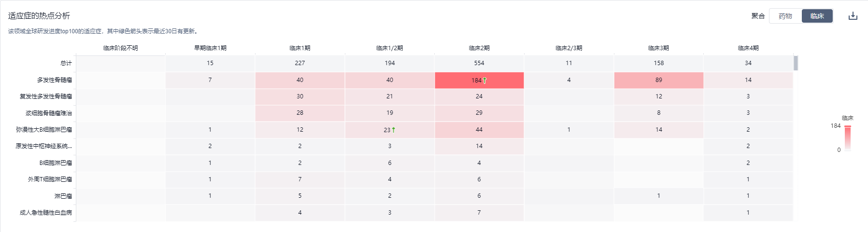This screenshot has width=868, height=232.
Task: Select the 早期临床1期 column header
Action: [x=210, y=48]
